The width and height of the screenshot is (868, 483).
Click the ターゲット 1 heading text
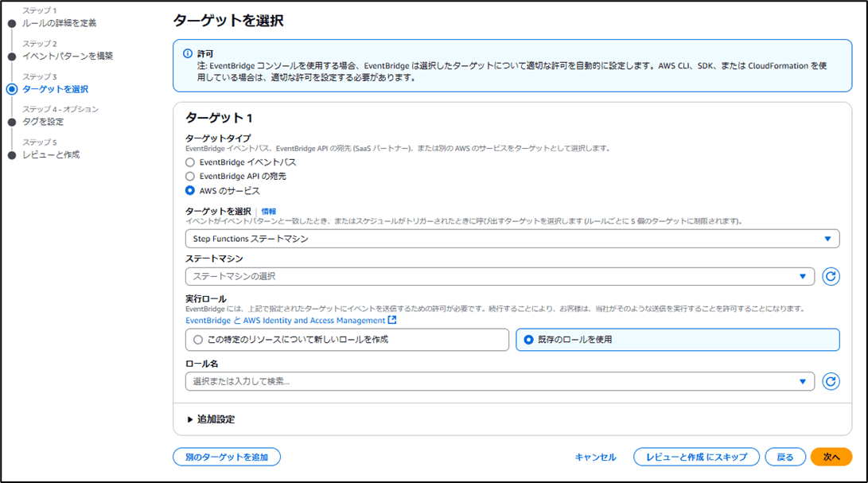tap(220, 118)
